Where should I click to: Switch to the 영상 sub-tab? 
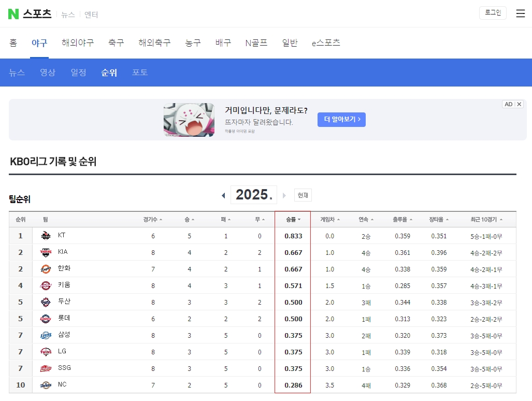(48, 72)
